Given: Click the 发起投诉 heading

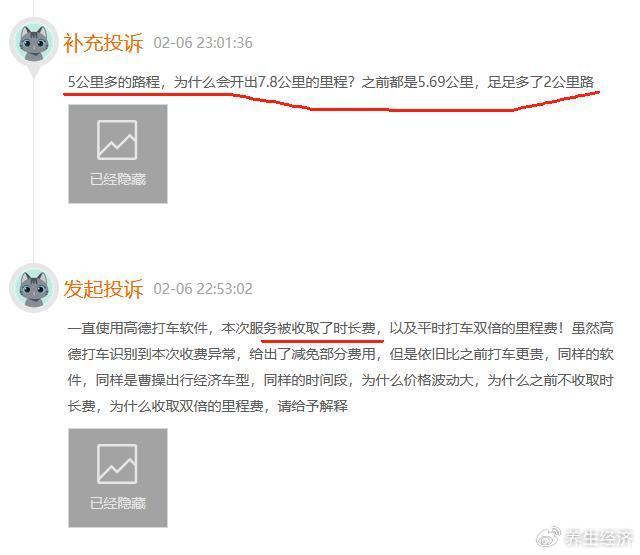Looking at the screenshot, I should coord(103,289).
